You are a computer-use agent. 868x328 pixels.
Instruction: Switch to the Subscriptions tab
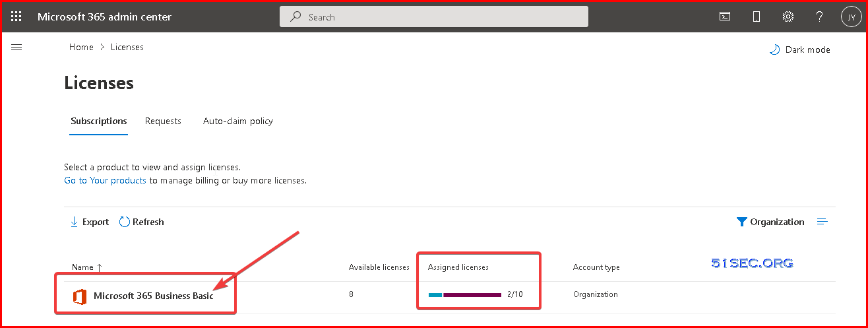99,121
